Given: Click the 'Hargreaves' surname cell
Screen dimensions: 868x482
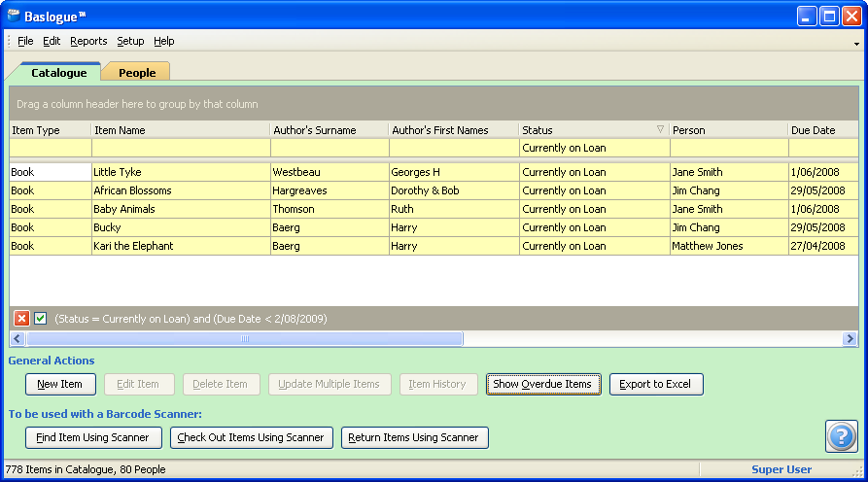Looking at the screenshot, I should coord(330,190).
